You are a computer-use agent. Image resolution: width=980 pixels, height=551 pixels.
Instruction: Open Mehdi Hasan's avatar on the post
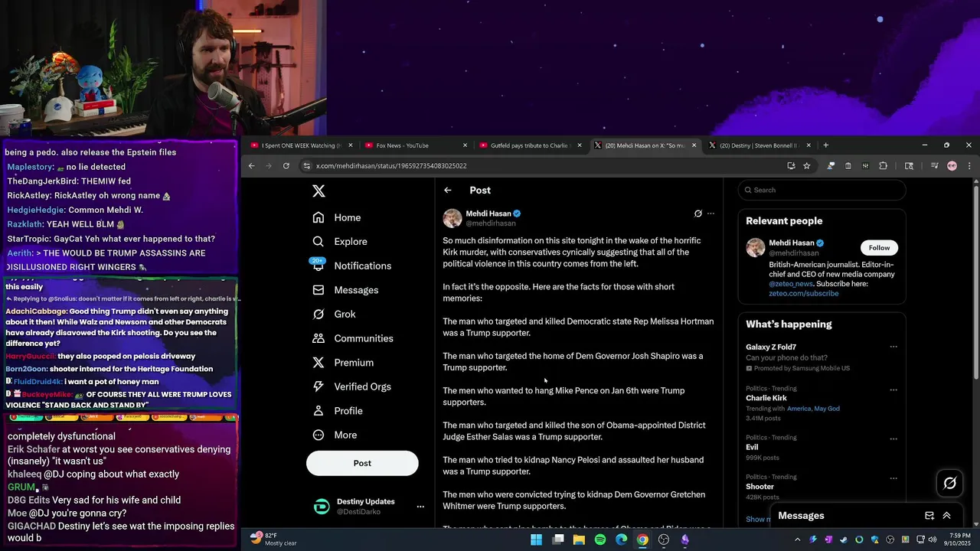click(452, 218)
